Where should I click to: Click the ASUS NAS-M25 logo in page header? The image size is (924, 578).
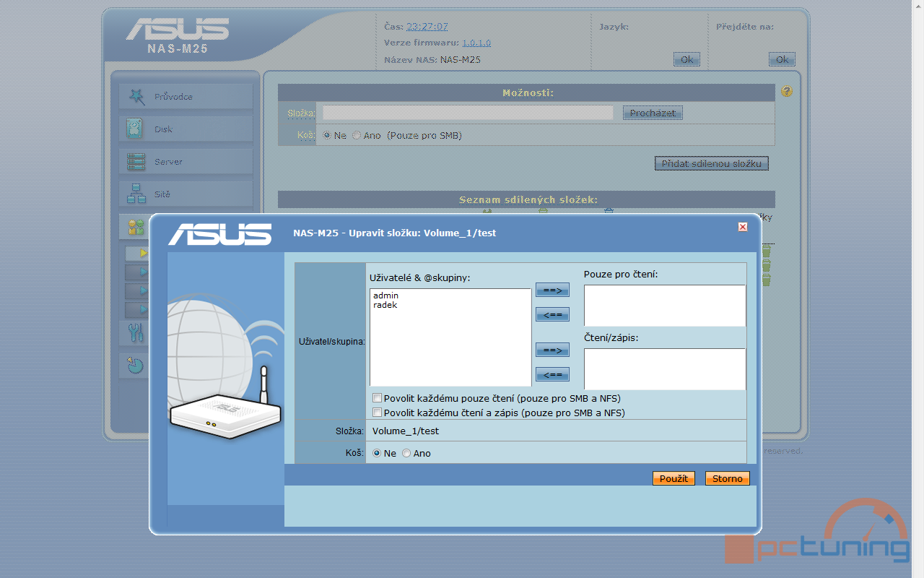pos(178,37)
